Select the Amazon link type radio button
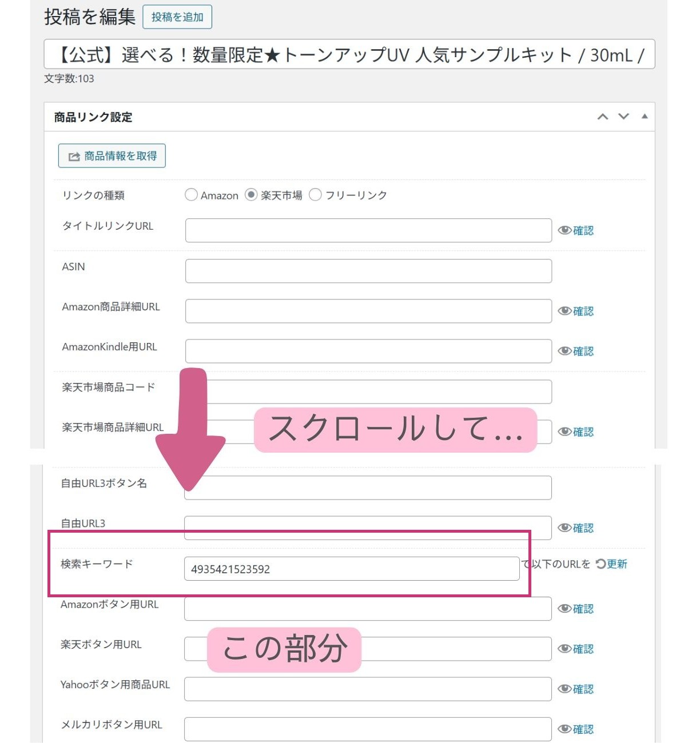The height and width of the screenshot is (743, 700). click(x=191, y=195)
